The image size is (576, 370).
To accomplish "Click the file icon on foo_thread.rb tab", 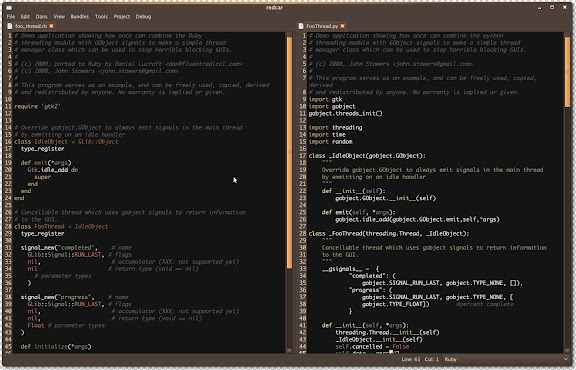I will [x=10, y=26].
